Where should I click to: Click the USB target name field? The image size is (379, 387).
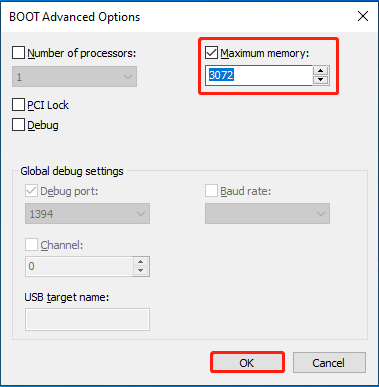coord(87,319)
